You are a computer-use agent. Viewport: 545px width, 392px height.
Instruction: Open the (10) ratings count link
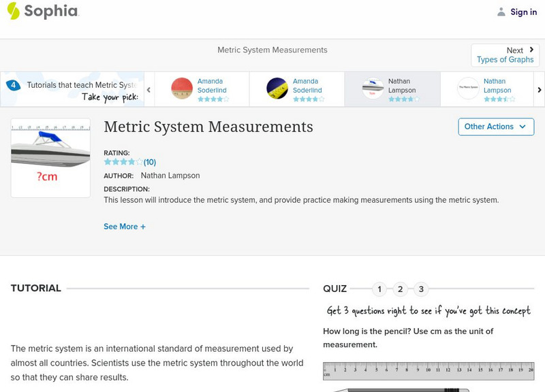coord(150,162)
